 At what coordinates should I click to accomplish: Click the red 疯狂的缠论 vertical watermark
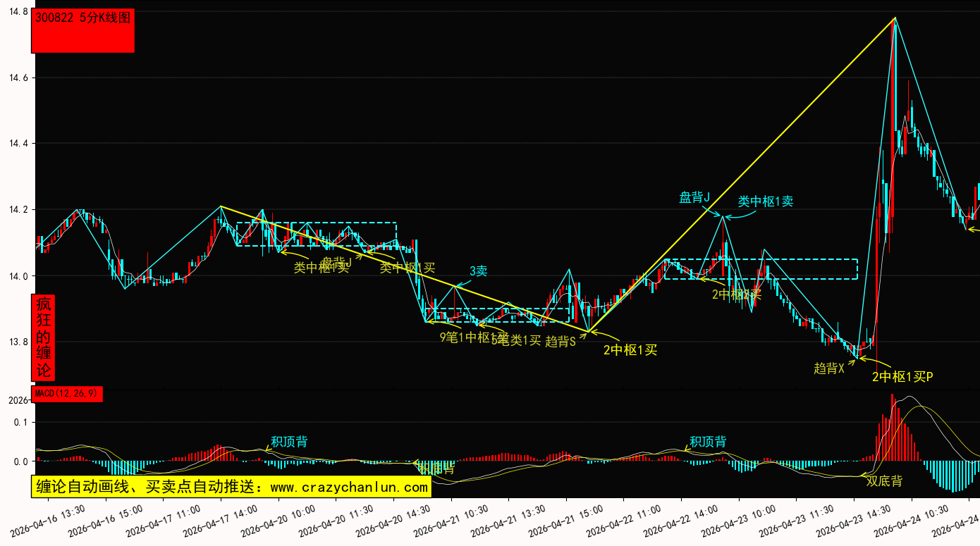(44, 337)
